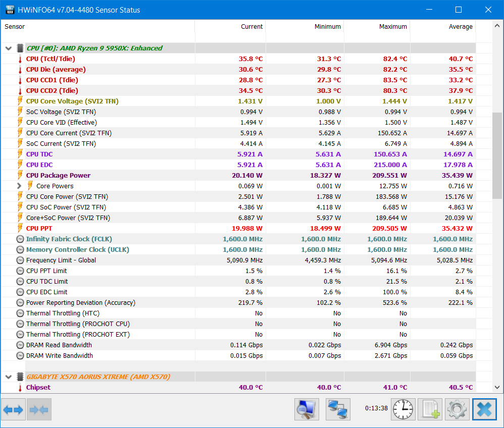
Task: Select the CPU PPT Limit row
Action: (x=238, y=271)
